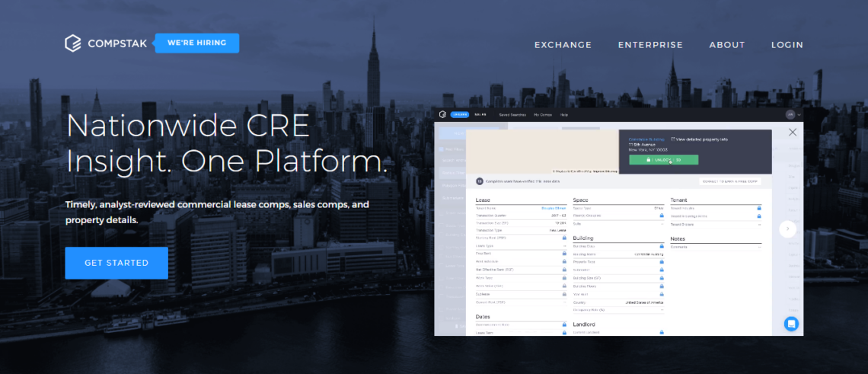Viewport: 868px width, 374px height.
Task: Click the 'New York, NY 10003' address line
Action: (x=648, y=149)
